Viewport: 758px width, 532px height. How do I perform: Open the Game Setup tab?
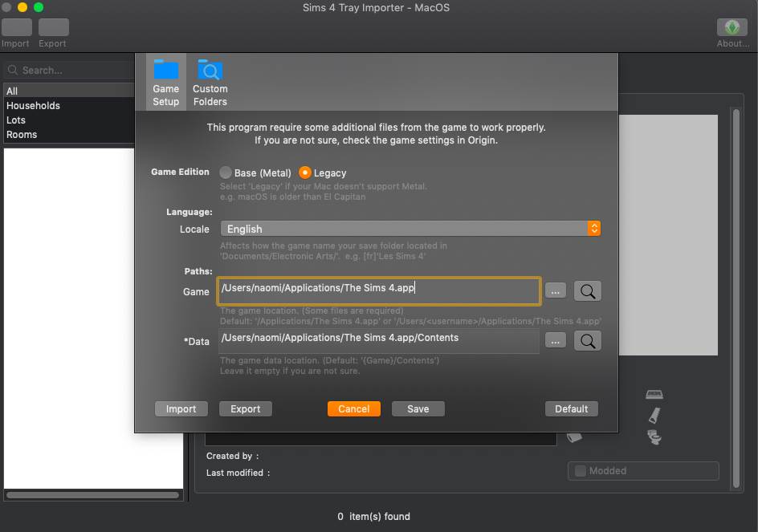(165, 82)
